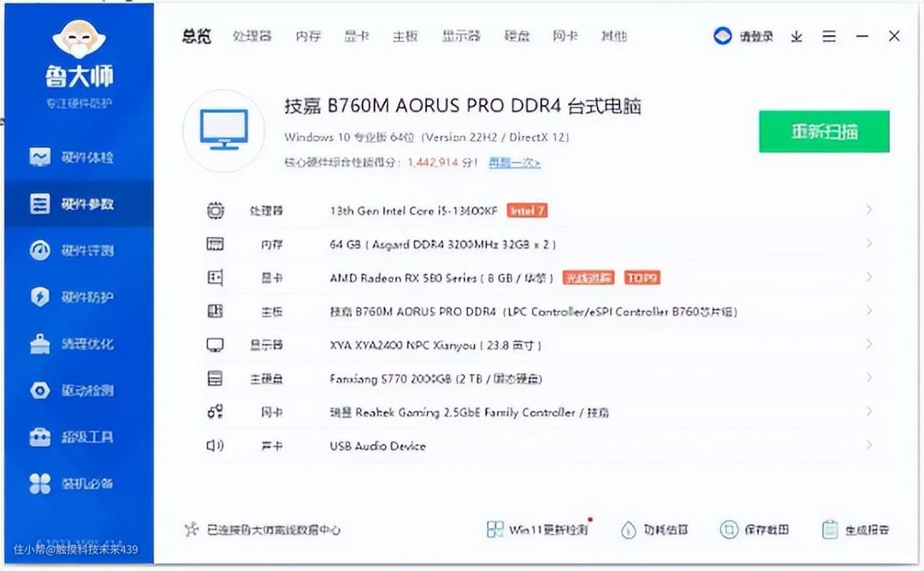Click the Intel 7 badge
This screenshot has height=571, width=924.
coord(527,211)
